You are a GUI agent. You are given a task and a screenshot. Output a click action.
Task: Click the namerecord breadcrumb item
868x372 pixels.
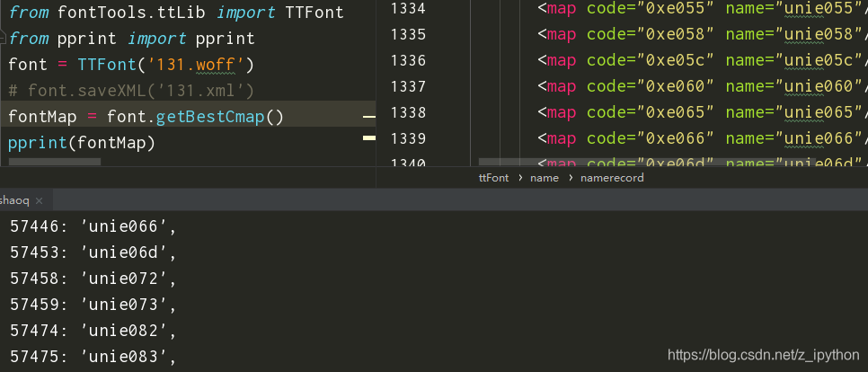(x=612, y=178)
